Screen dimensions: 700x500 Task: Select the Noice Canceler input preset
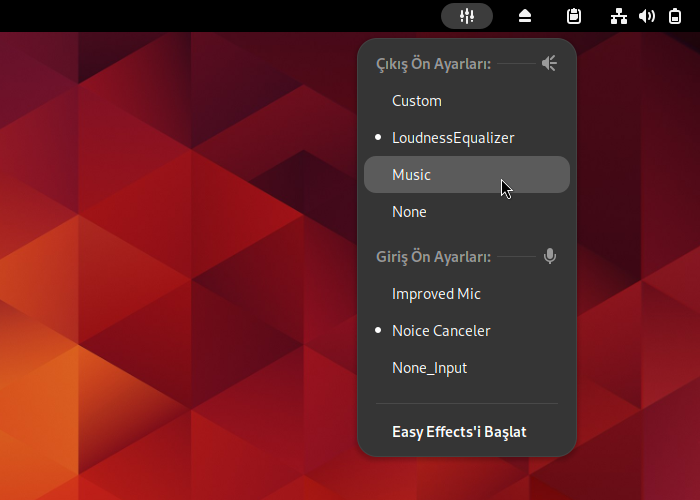(467, 331)
